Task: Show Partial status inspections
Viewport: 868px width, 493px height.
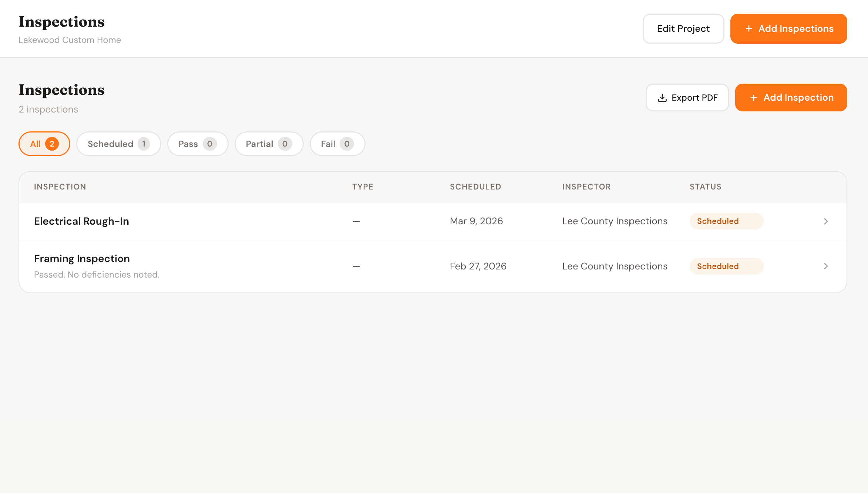Action: coord(269,144)
